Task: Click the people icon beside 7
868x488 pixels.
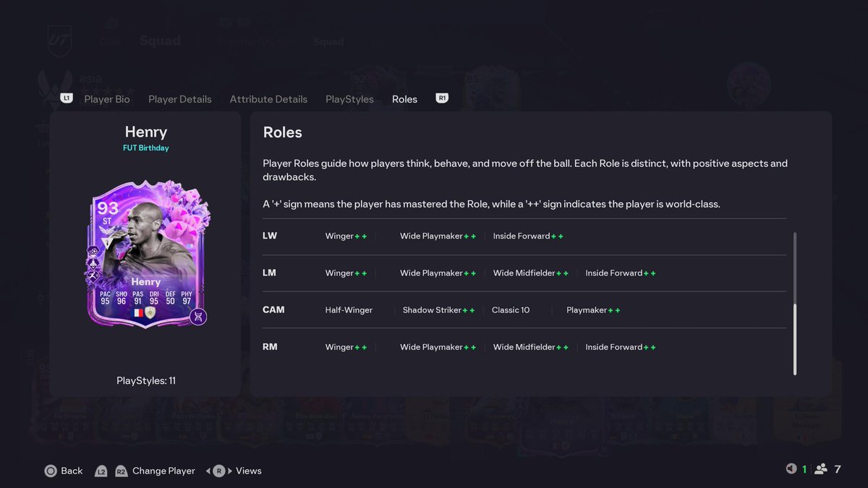Action: pos(821,469)
